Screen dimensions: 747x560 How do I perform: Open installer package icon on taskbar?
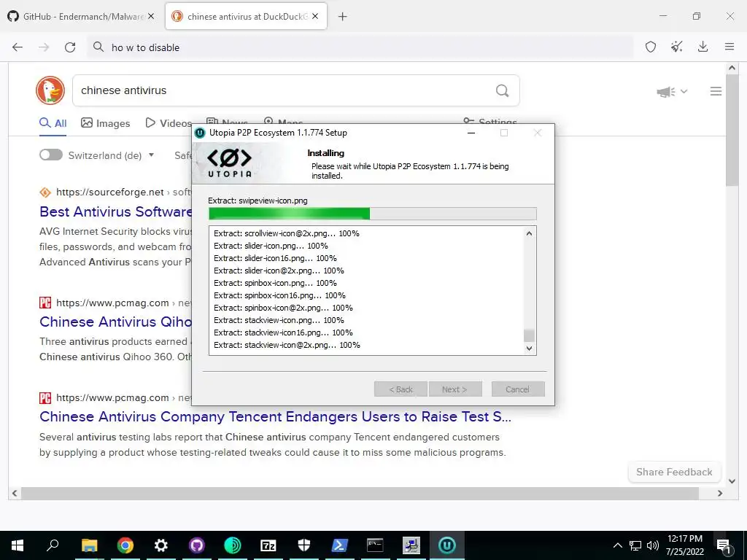point(411,545)
